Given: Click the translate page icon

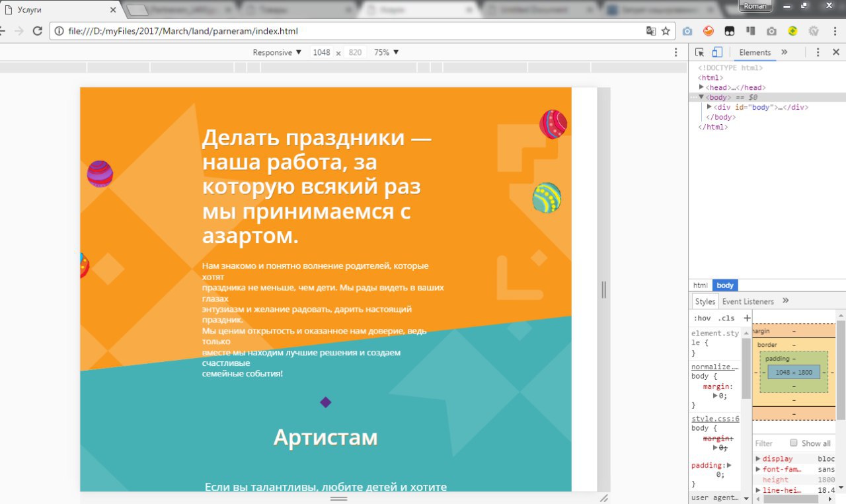Looking at the screenshot, I should (651, 31).
